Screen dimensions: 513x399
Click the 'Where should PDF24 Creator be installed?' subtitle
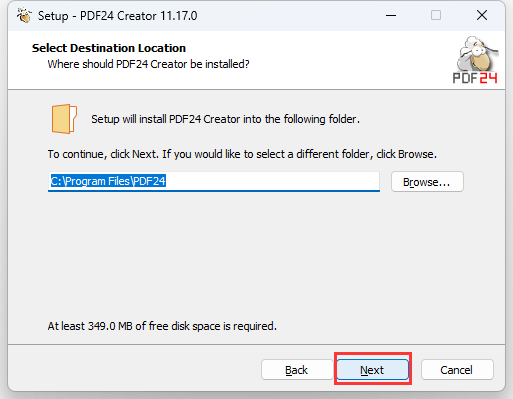tap(148, 64)
